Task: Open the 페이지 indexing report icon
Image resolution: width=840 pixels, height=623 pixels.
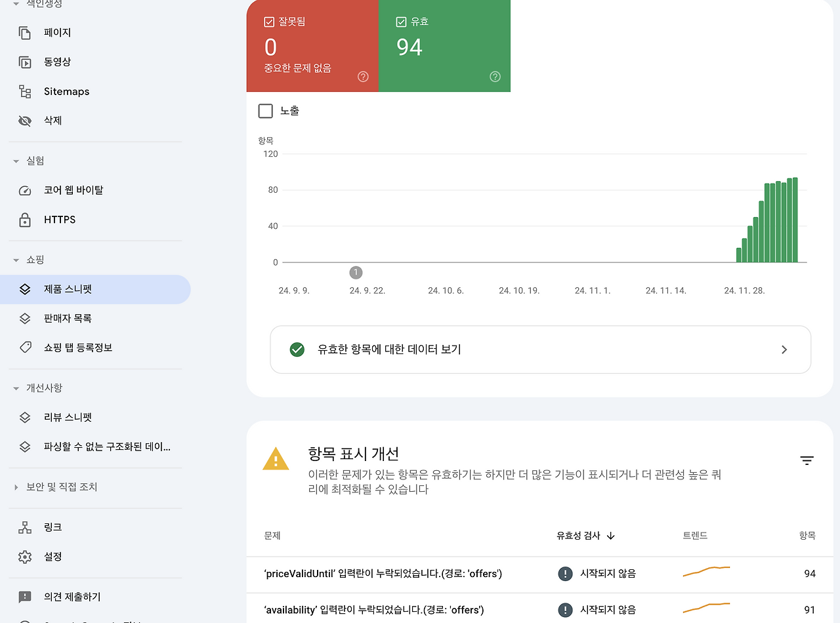Action: point(25,33)
